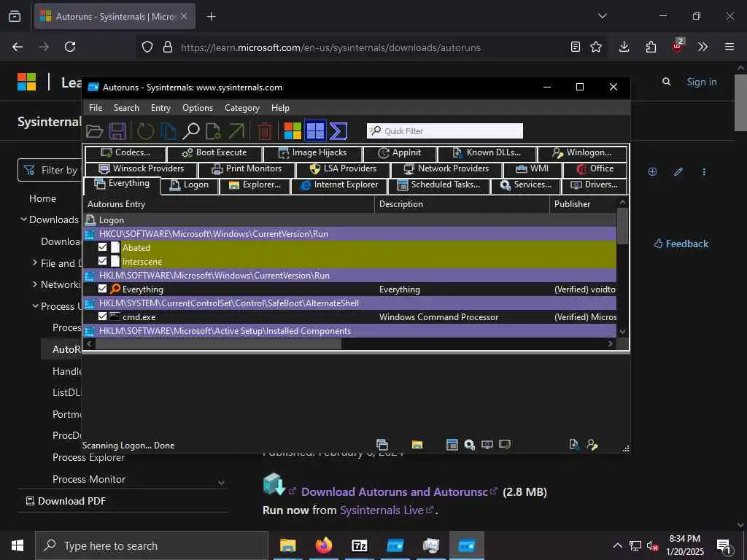Click the Explorer folder icon in Autoruns status bar
The width and height of the screenshot is (747, 560).
coord(417,445)
